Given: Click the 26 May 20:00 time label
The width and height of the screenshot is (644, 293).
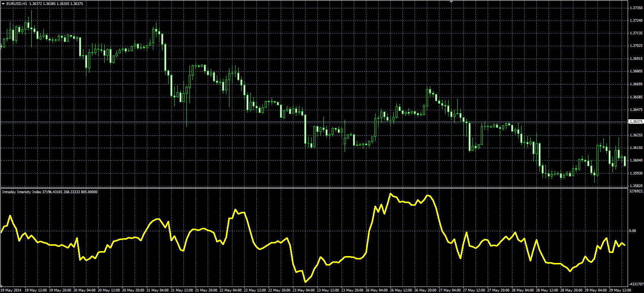Looking at the screenshot, I should click(x=425, y=290).
